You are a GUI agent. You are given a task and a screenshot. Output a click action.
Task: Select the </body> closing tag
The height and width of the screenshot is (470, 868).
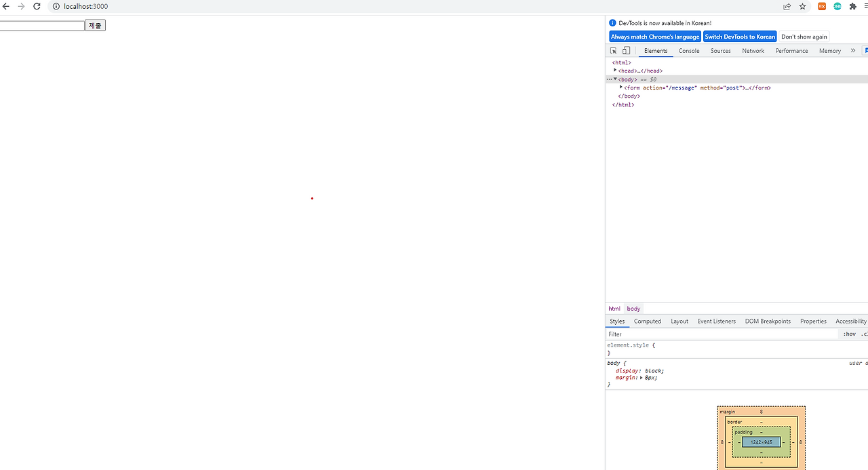(x=629, y=96)
